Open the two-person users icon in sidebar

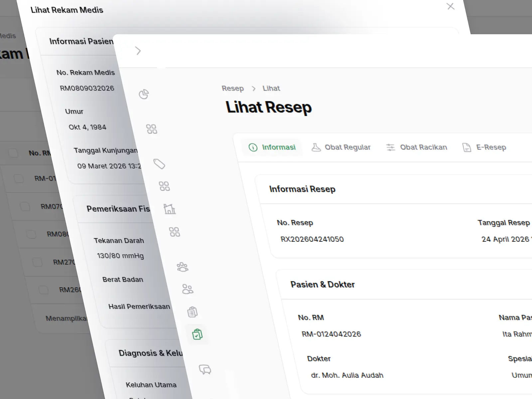pos(188,289)
